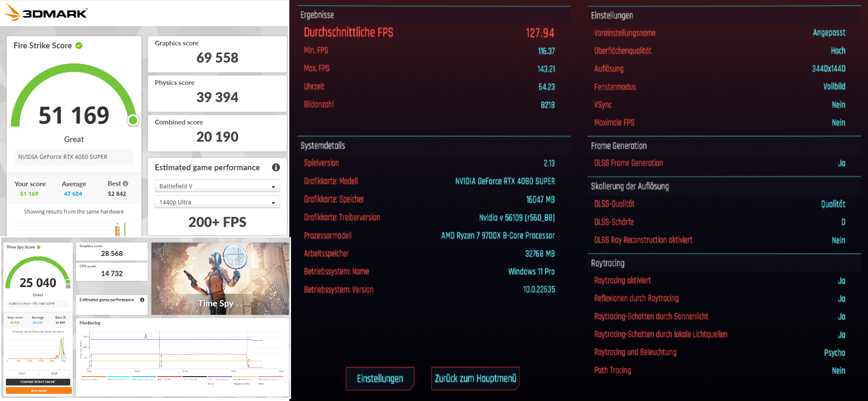Click the Min. FPS value '116.37'
Image resolution: width=868 pixels, height=401 pixels.
pyautogui.click(x=546, y=51)
